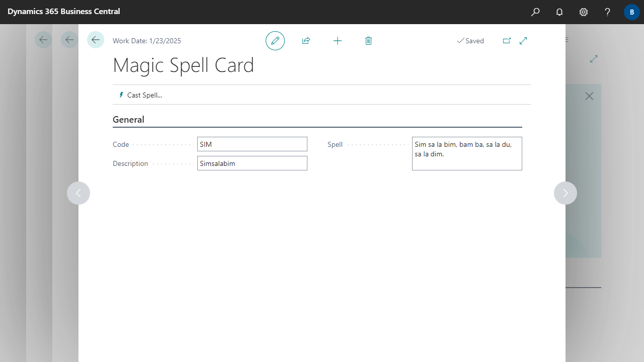644x362 pixels.
Task: Click expand icon on the background page
Action: (x=594, y=59)
